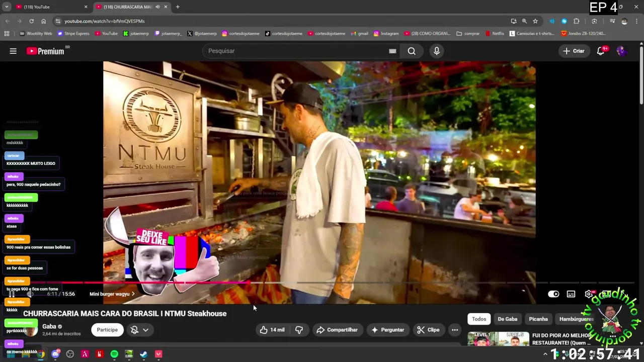Select the De Gaba filter chip

point(507,319)
